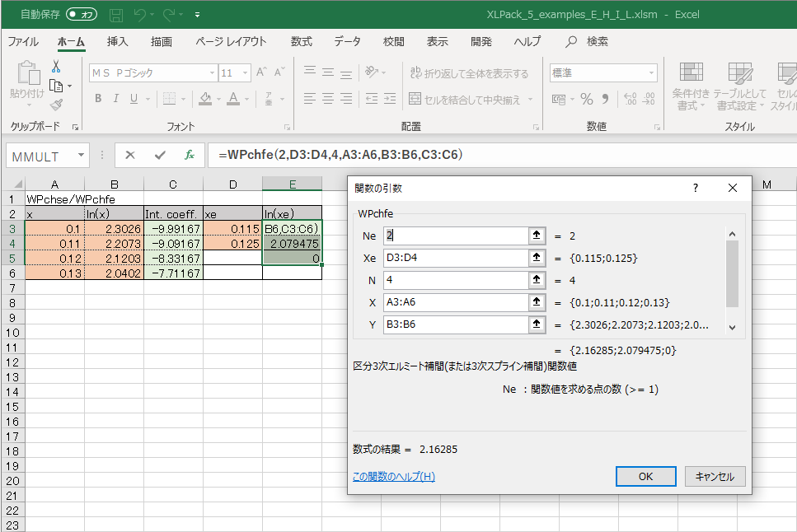Click the キャンセル (Cancel) button
Image resolution: width=797 pixels, height=532 pixels.
pos(715,476)
